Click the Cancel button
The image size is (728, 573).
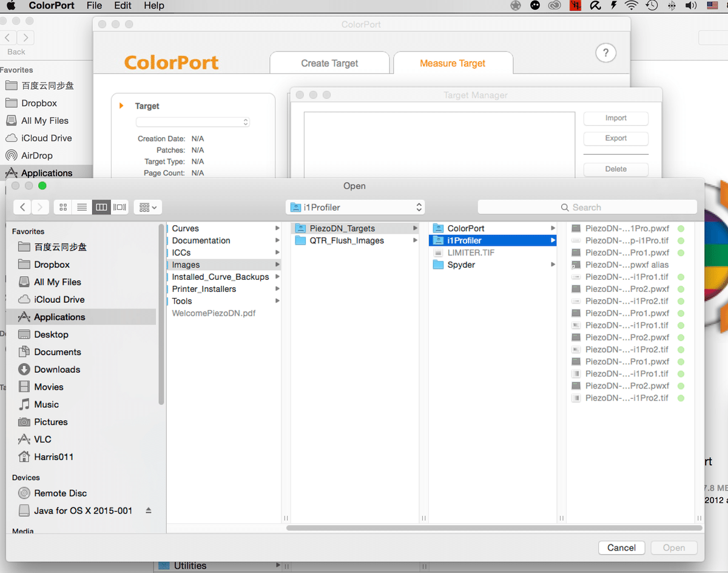621,548
